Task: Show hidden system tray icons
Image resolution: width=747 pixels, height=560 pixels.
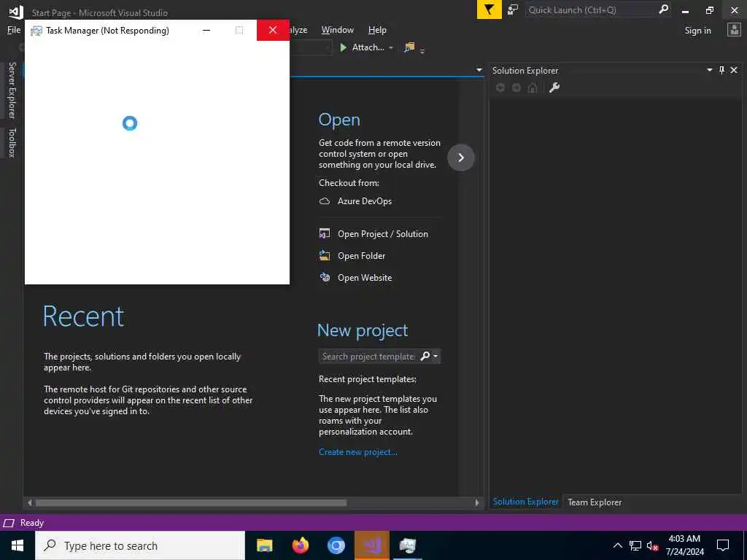Action: click(x=617, y=545)
